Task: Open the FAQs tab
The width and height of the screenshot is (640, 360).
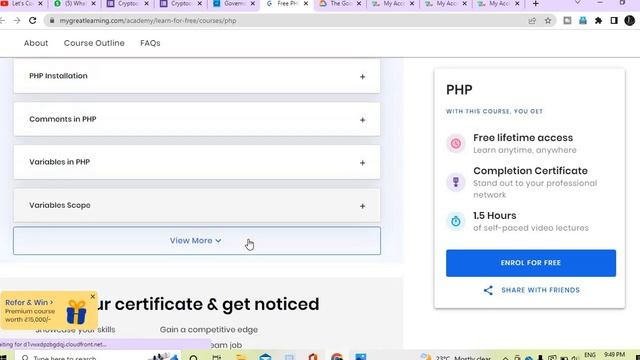Action: pos(150,43)
